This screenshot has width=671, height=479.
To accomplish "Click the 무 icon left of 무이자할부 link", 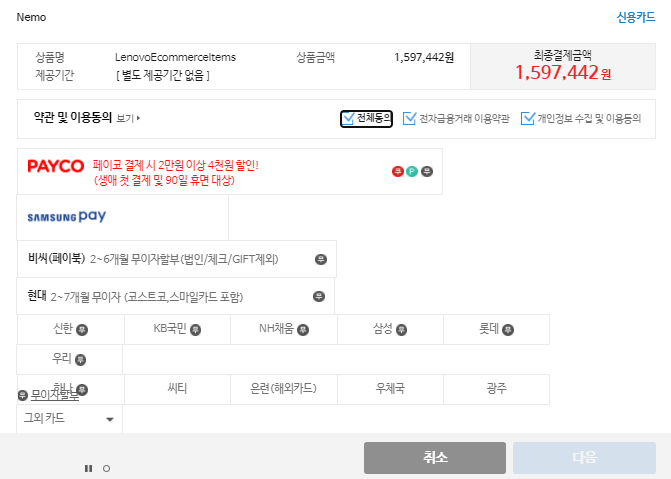I will (x=23, y=396).
